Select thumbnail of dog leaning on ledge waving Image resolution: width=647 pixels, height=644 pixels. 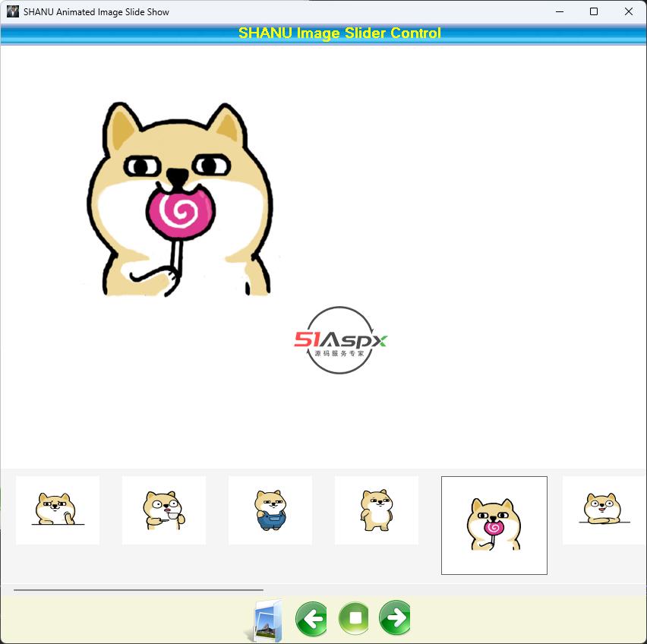(58, 510)
